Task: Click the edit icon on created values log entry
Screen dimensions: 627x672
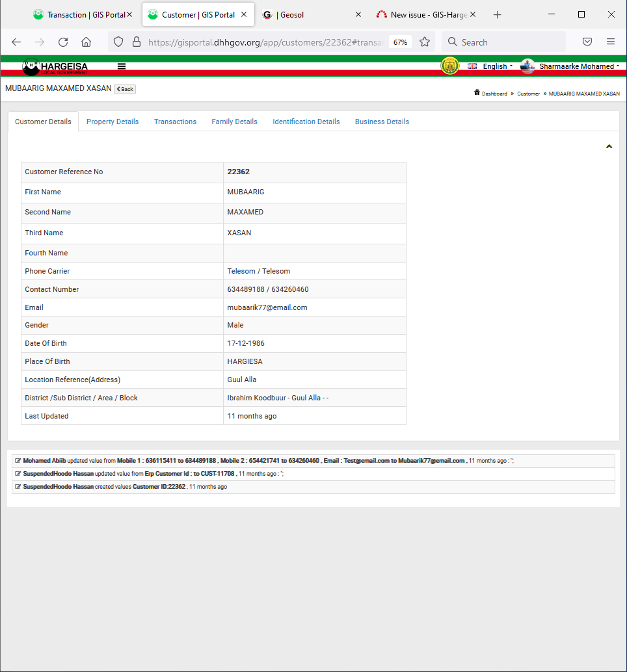Action: 18,486
